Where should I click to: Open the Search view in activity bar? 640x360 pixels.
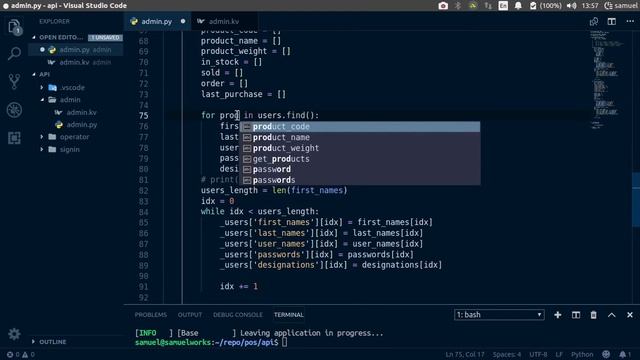point(14,54)
